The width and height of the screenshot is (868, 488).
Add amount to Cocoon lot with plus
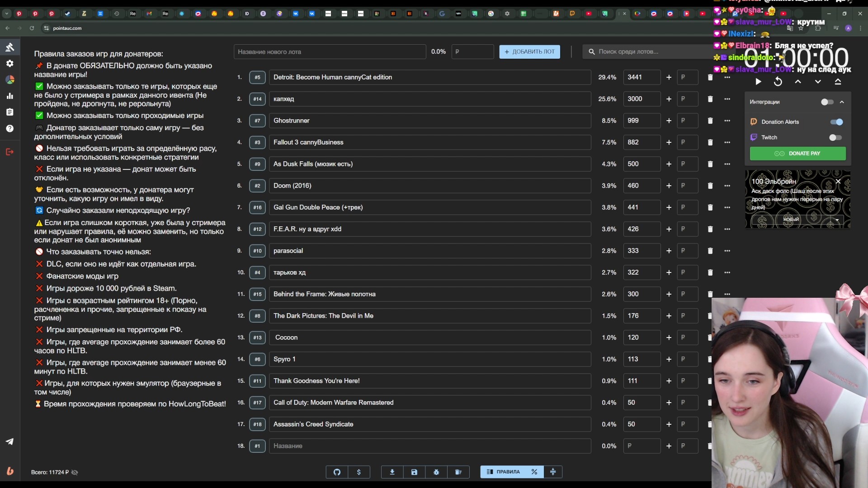pos(669,338)
